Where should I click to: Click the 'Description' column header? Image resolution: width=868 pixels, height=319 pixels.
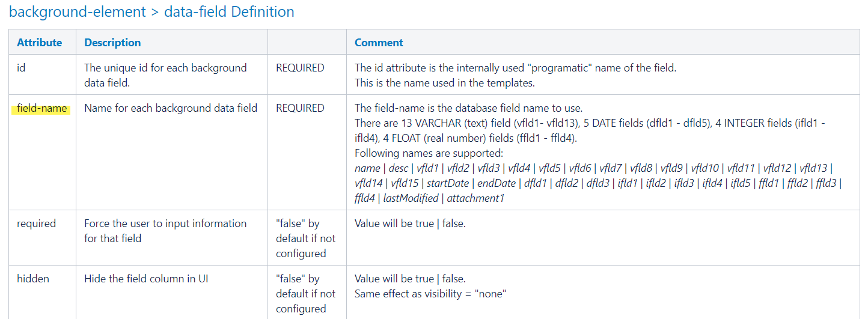pos(112,43)
